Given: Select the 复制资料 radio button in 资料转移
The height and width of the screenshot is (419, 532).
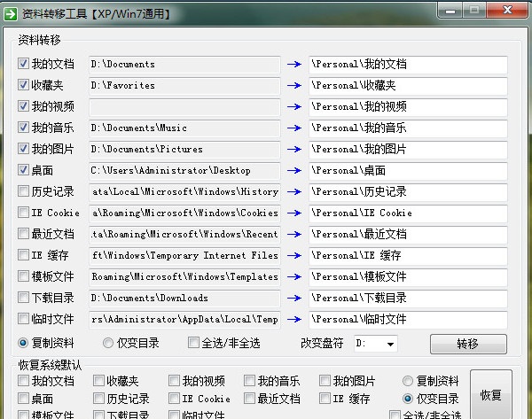Looking at the screenshot, I should click(24, 343).
